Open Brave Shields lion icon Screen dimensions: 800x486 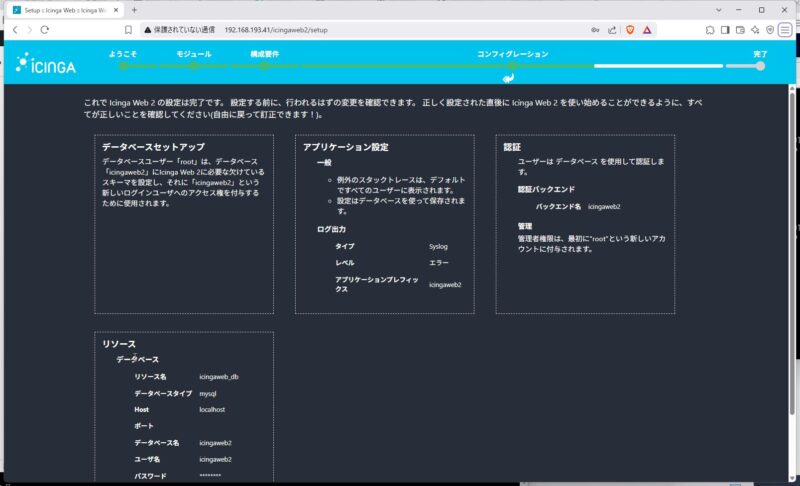[630, 30]
